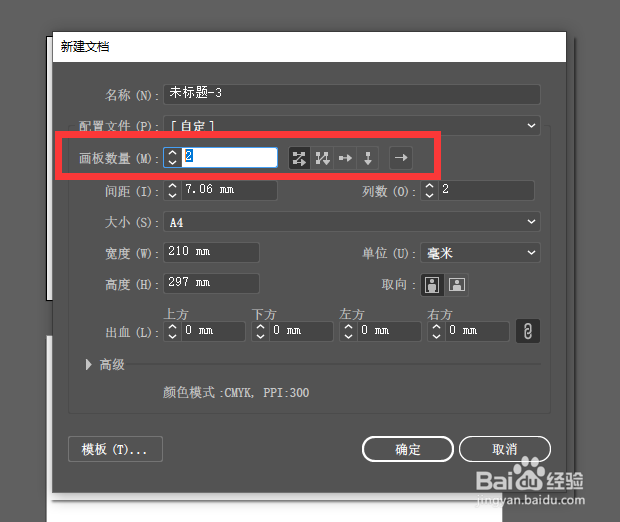Click the 右方 right bleed stepper
Screen dimensions: 620x522
tap(436, 331)
